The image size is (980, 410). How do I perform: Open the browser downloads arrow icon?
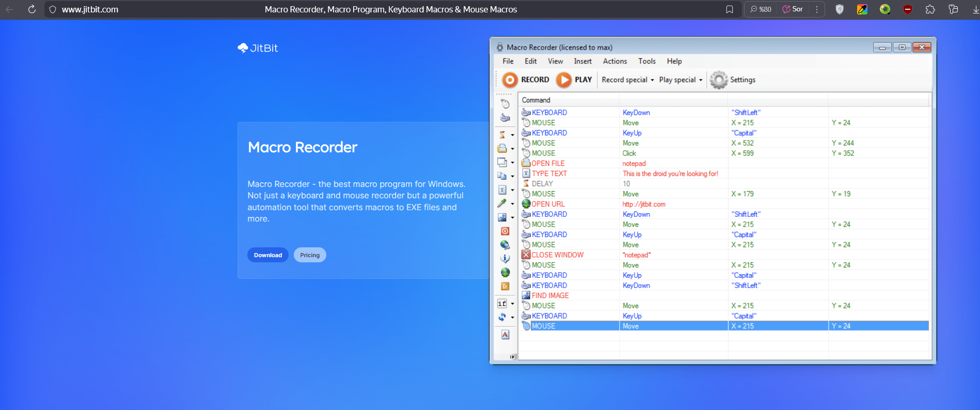975,9
